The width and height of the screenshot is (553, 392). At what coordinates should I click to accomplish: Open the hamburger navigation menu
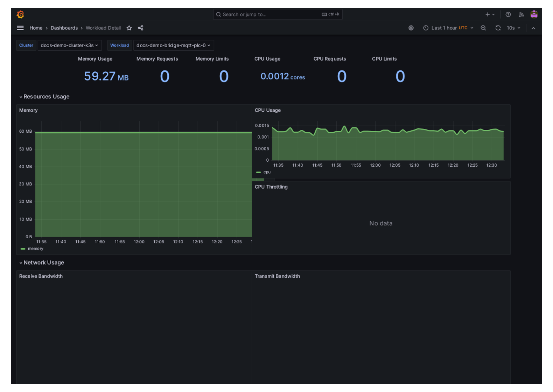click(x=20, y=28)
